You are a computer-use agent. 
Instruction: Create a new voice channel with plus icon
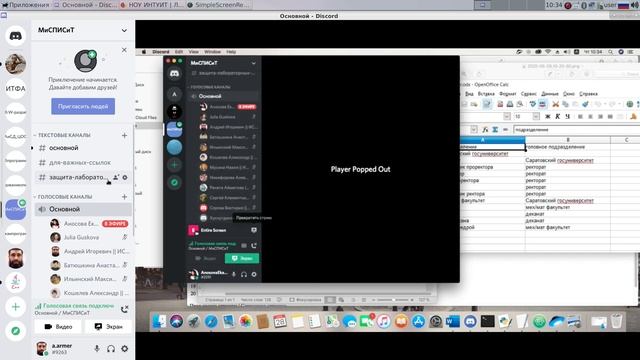point(124,197)
